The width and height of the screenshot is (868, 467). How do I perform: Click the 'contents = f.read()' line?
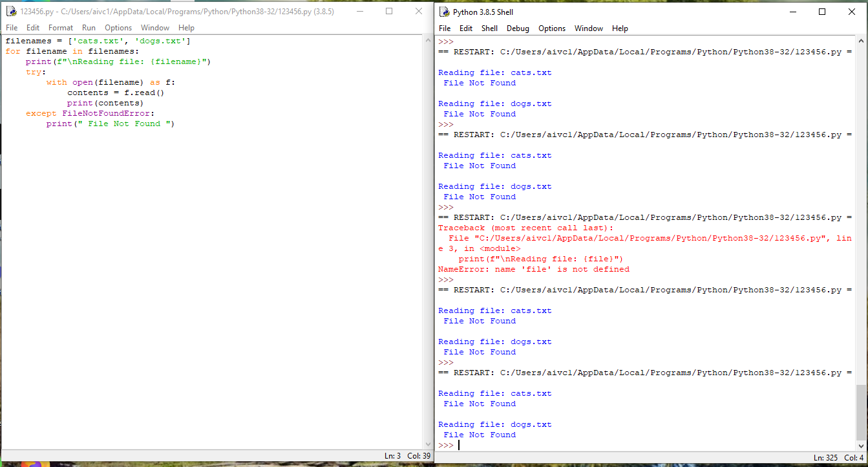pos(116,92)
